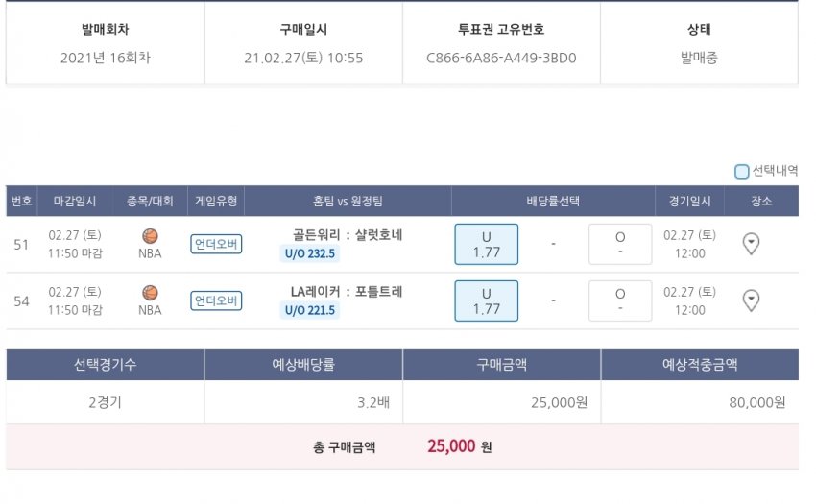The image size is (816, 504).
Task: Select O option for game 51
Action: (x=619, y=244)
